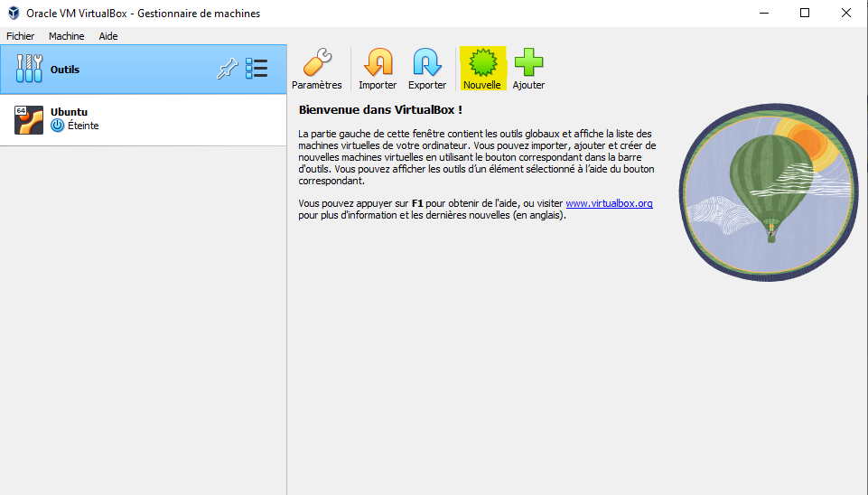Select the Outils tools icon
Image resolution: width=868 pixels, height=495 pixels.
(x=29, y=70)
